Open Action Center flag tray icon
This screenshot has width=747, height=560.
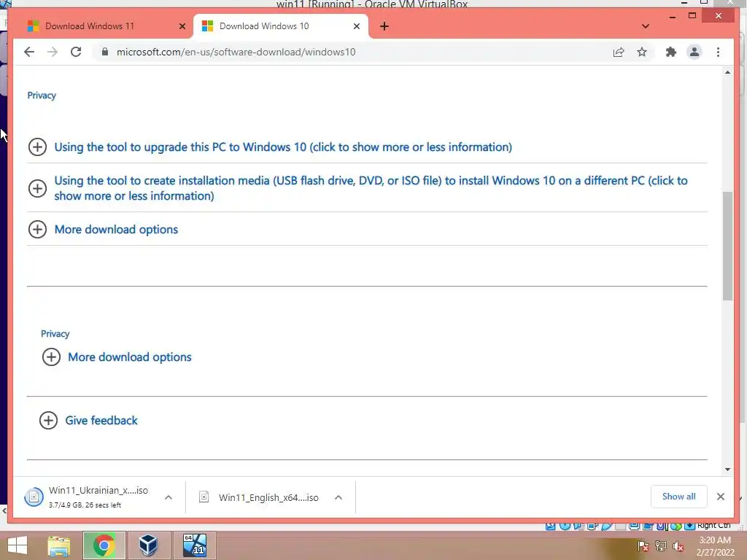pyautogui.click(x=643, y=545)
